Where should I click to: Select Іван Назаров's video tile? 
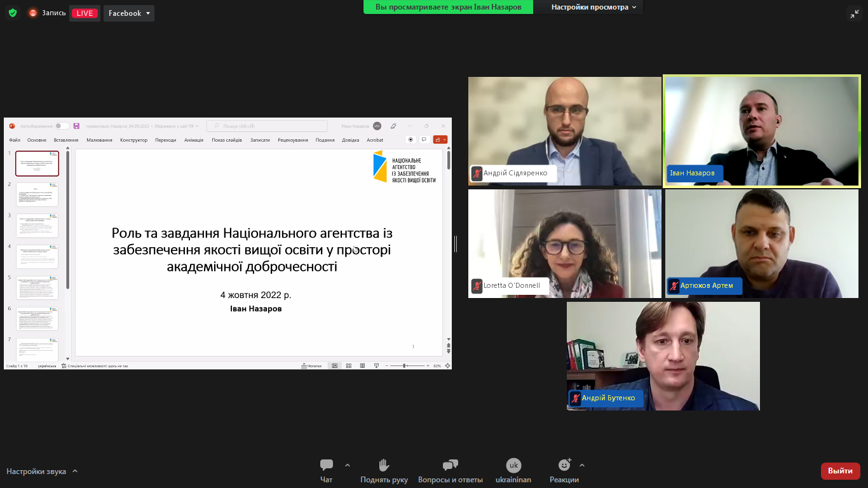click(x=761, y=131)
